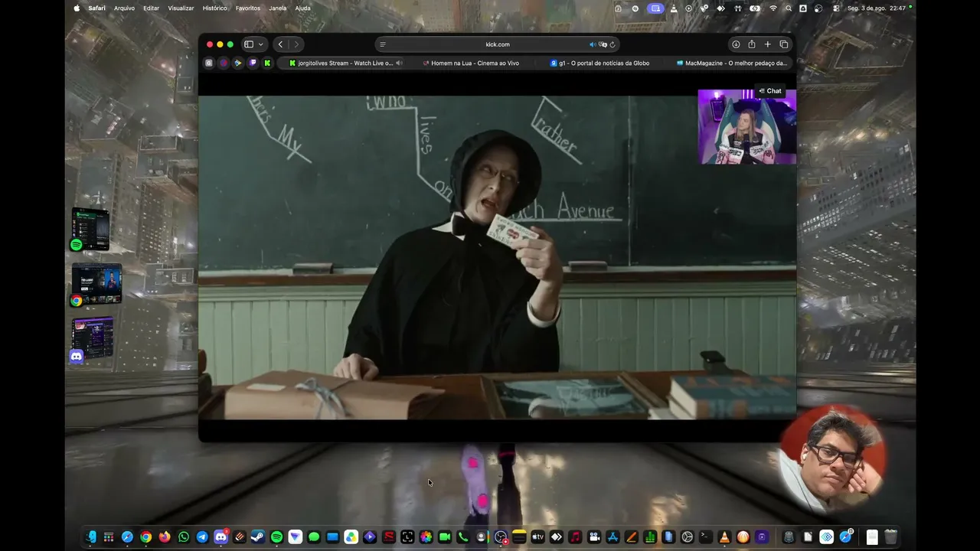Click the VLC cone menu bar icon
980x551 pixels.
pyautogui.click(x=674, y=8)
